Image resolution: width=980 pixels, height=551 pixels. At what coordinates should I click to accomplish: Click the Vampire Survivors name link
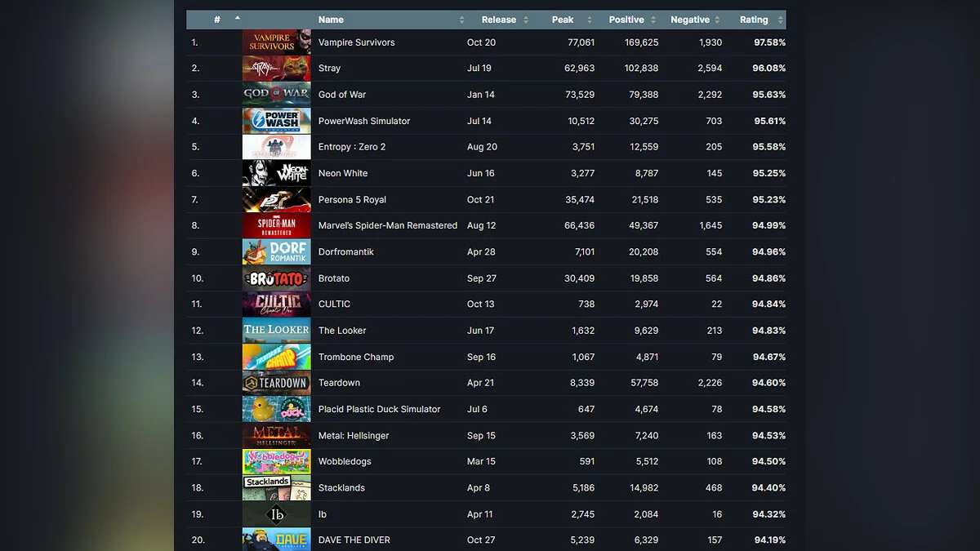(356, 42)
